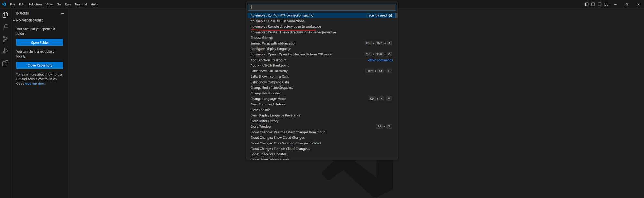Select Configure Display Language command
Image resolution: width=644 pixels, height=198 pixels.
click(x=321, y=49)
